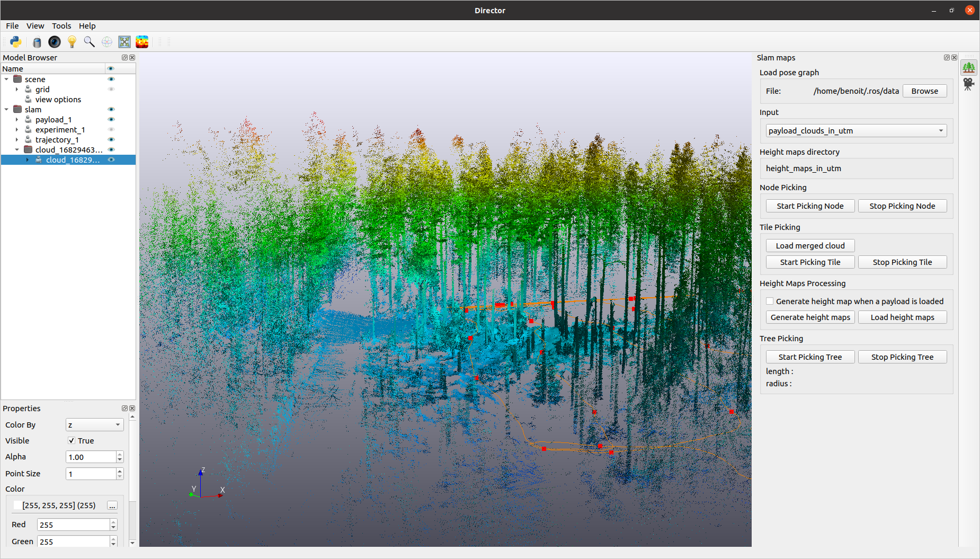Open the Python console toolbar icon
This screenshot has width=980, height=559.
tap(15, 42)
